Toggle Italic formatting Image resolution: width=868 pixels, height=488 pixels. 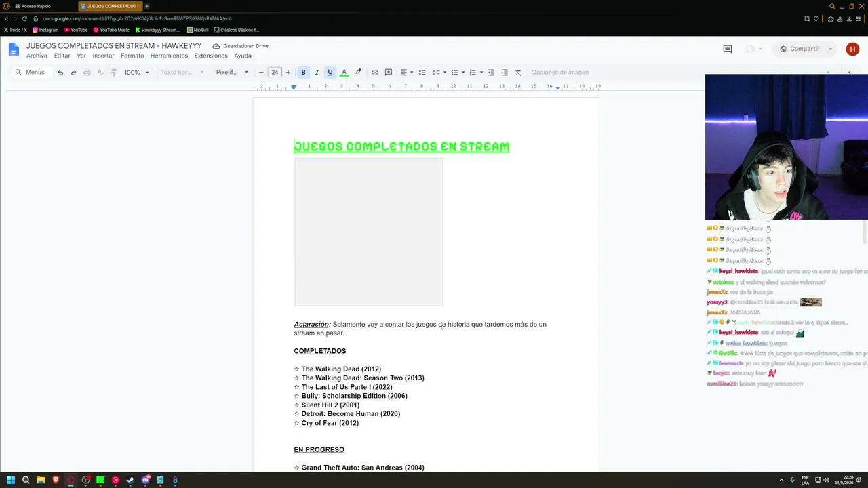pos(317,73)
